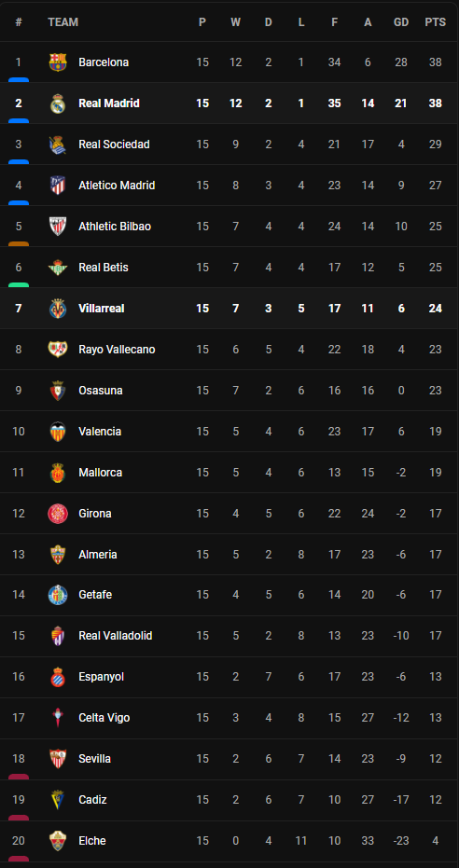Click the W wins column header
Screen dimensions: 459x868
point(236,22)
